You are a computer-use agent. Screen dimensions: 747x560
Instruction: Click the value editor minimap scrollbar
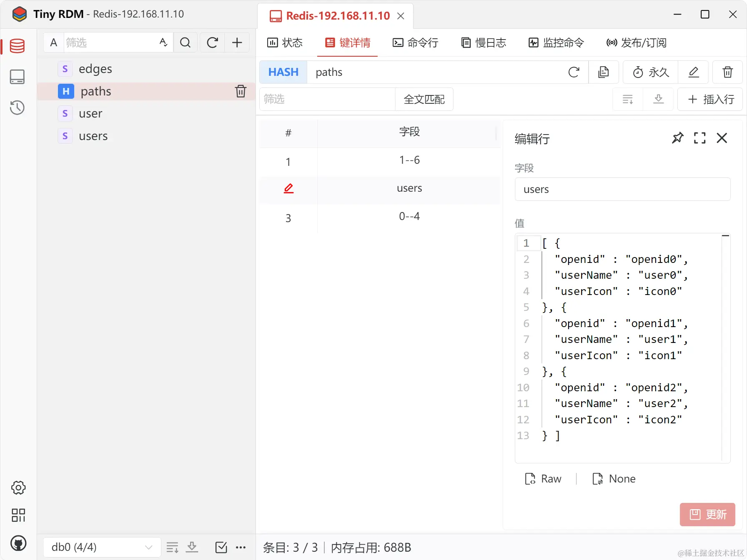(x=726, y=348)
